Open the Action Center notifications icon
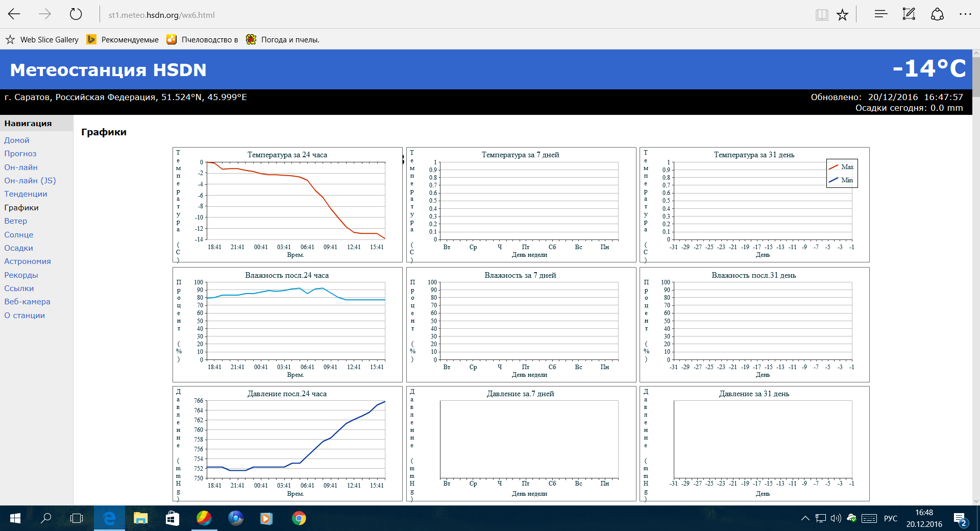Viewport: 980px width, 531px height. click(x=960, y=519)
